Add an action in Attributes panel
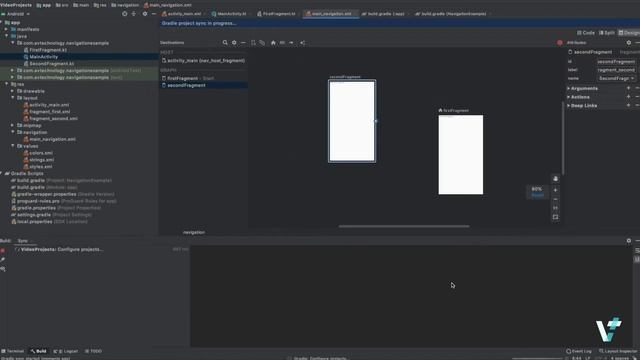The width and height of the screenshot is (640, 360). pyautogui.click(x=628, y=97)
